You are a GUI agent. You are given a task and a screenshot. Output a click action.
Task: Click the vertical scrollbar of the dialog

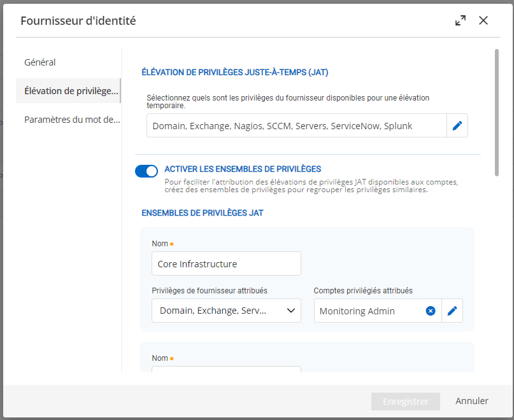[496, 111]
